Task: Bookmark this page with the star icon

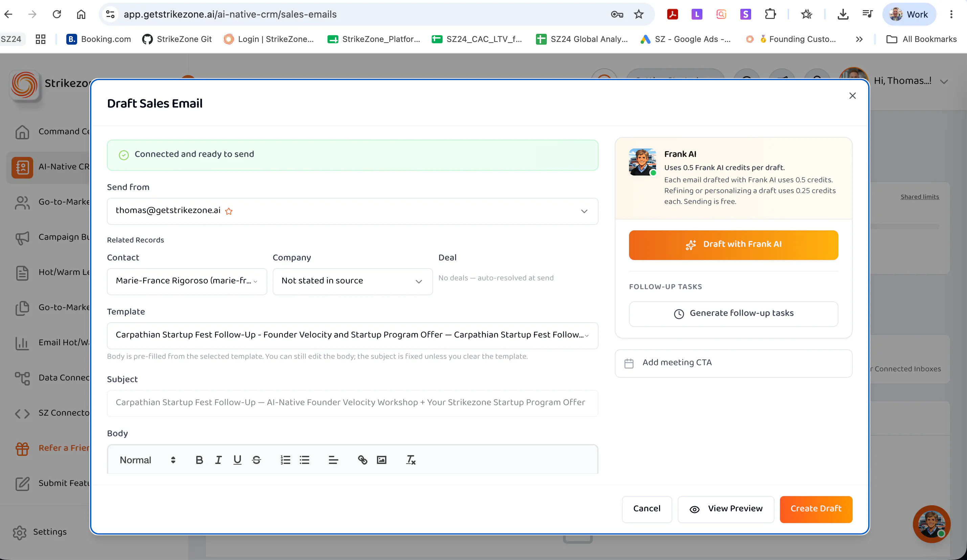Action: (x=638, y=14)
